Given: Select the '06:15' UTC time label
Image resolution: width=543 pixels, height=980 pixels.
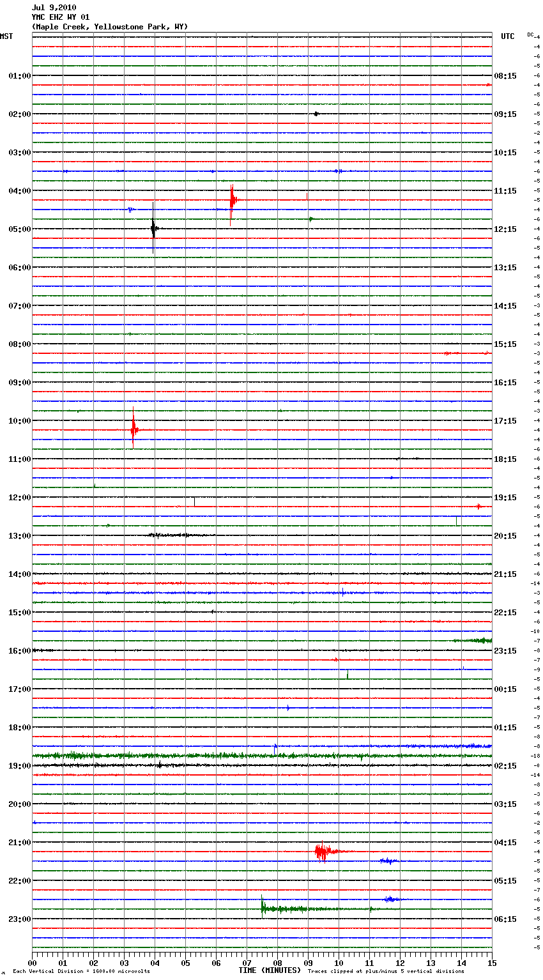Looking at the screenshot, I should tap(505, 919).
